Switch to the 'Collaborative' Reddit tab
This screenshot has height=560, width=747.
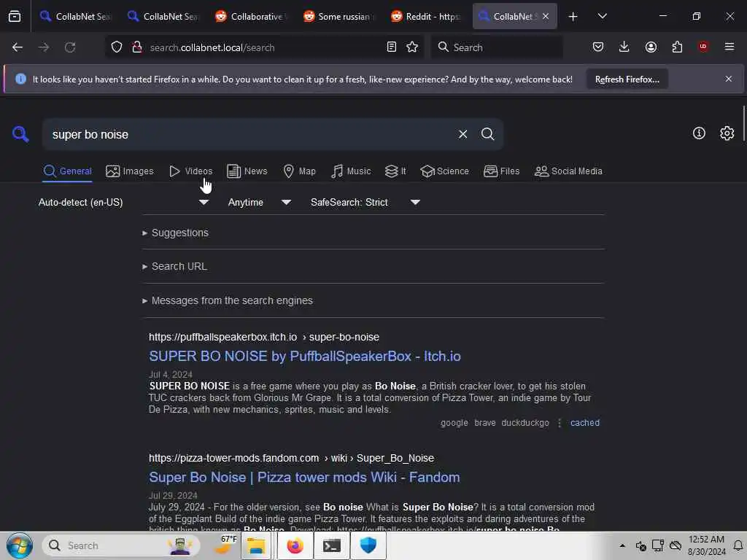pos(249,17)
